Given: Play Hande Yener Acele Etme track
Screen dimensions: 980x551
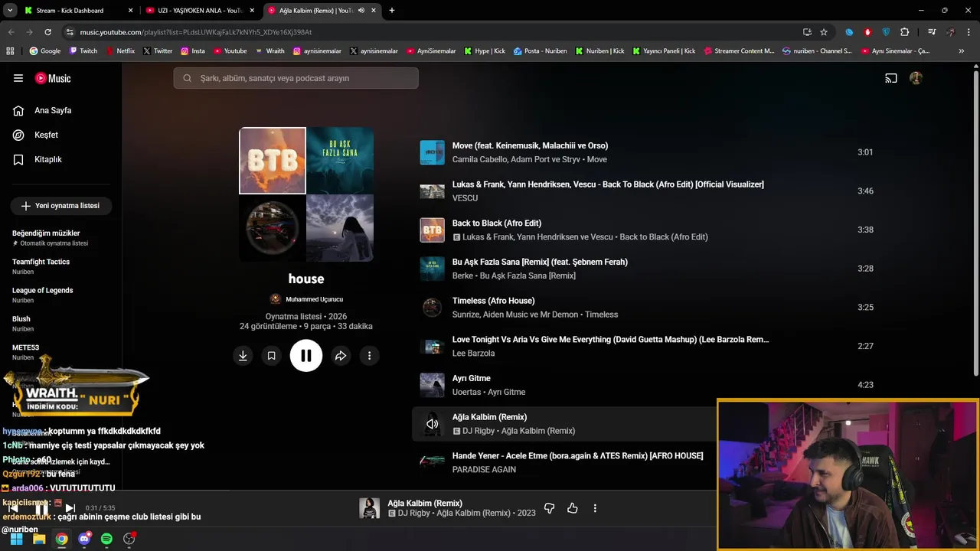Looking at the screenshot, I should (x=577, y=456).
